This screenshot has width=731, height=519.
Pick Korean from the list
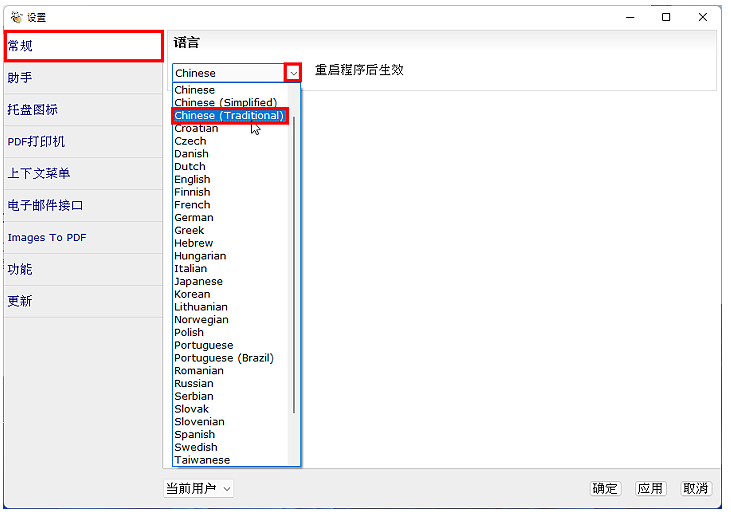[x=230, y=294]
